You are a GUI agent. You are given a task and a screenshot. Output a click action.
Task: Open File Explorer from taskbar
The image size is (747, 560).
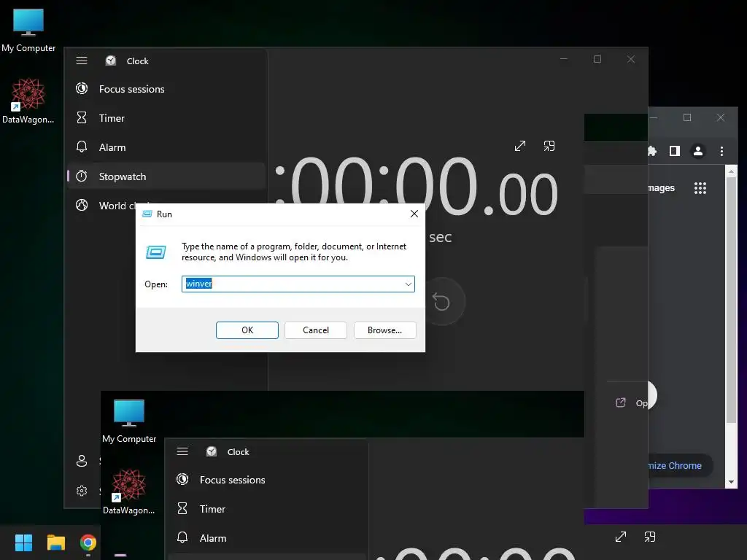(55, 542)
